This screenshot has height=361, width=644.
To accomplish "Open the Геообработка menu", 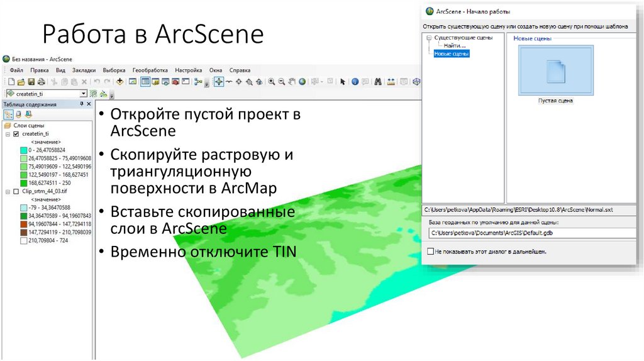I will [150, 70].
